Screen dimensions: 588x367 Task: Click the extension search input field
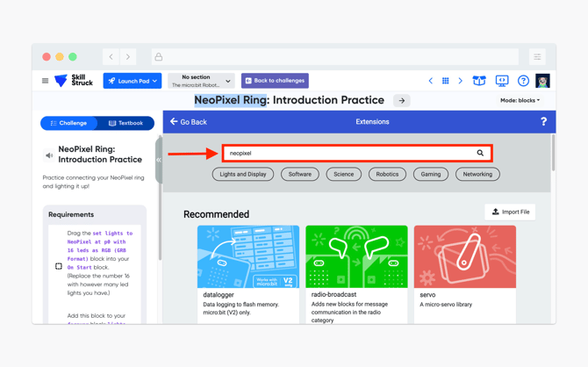(357, 153)
